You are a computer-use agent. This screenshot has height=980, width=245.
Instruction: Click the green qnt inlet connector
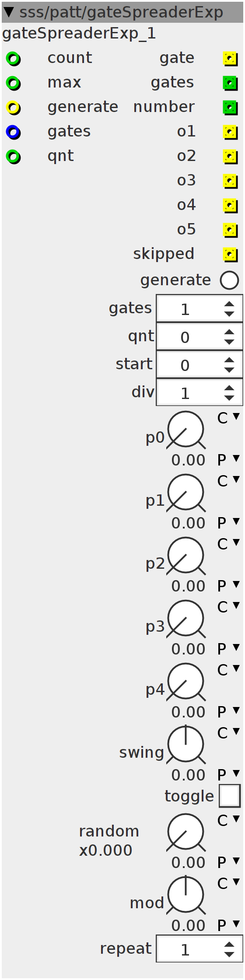(13, 156)
